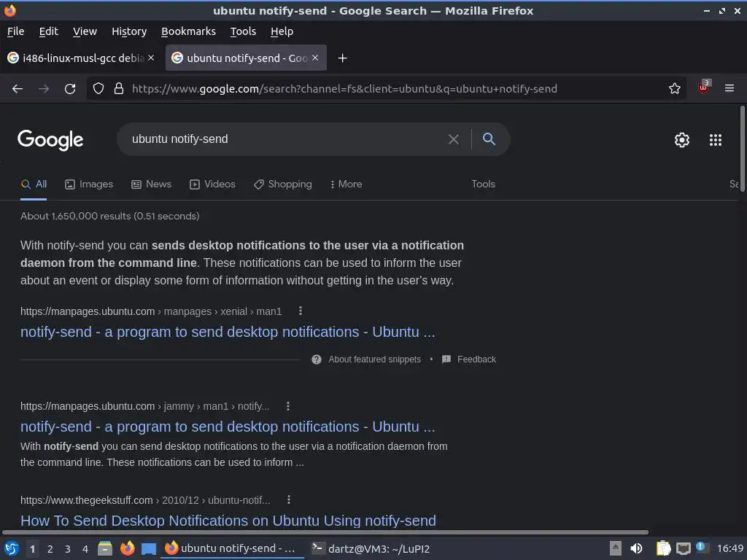Open the Help menu
The width and height of the screenshot is (747, 560).
point(282,31)
